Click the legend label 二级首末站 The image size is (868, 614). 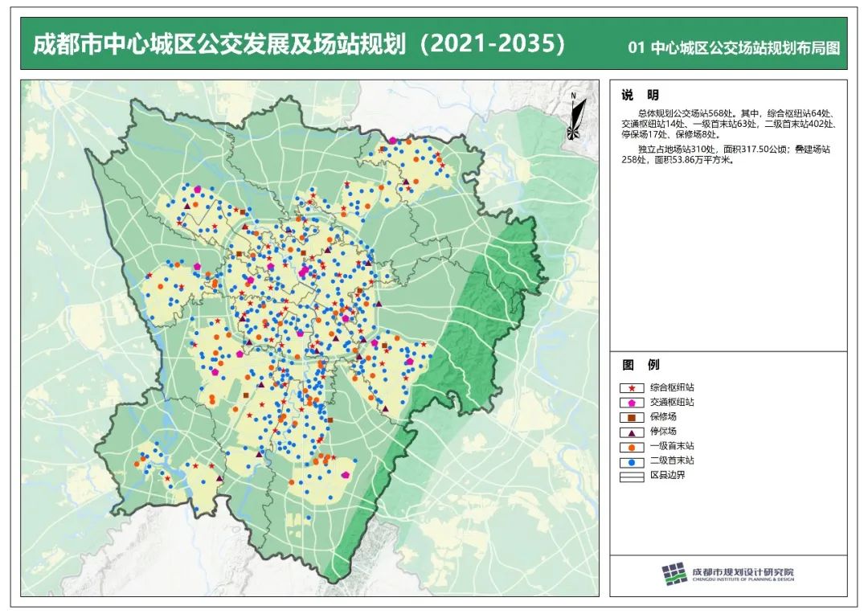coord(671,460)
